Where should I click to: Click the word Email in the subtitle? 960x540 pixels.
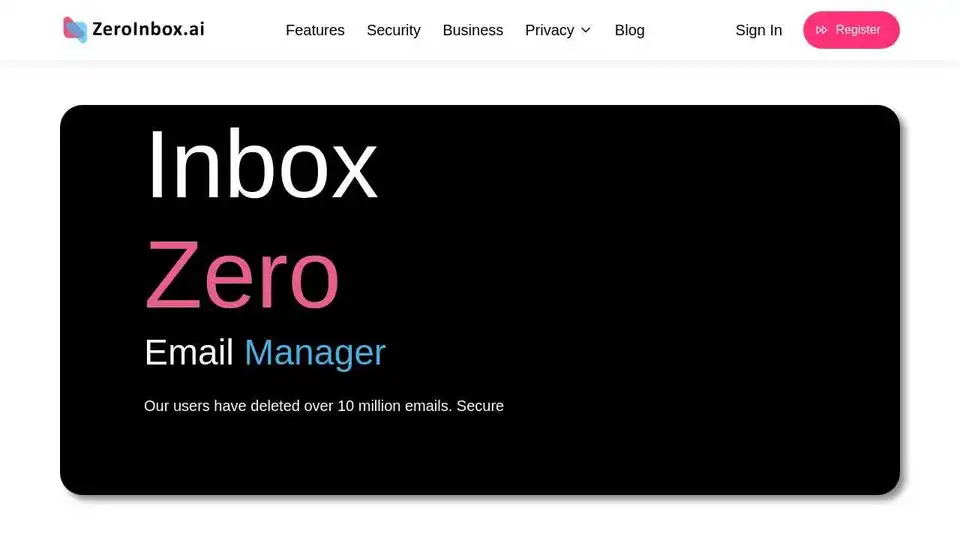pyautogui.click(x=189, y=352)
